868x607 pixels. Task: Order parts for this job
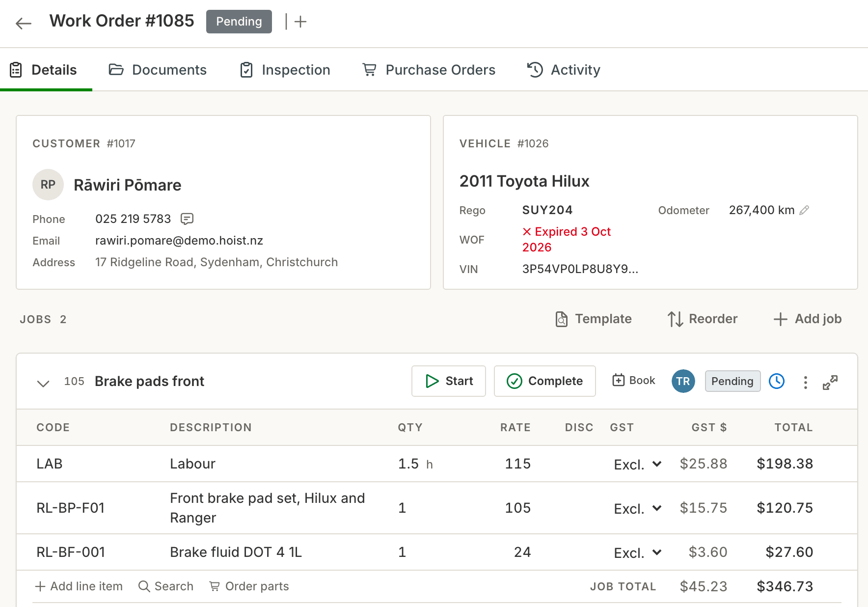click(x=249, y=586)
